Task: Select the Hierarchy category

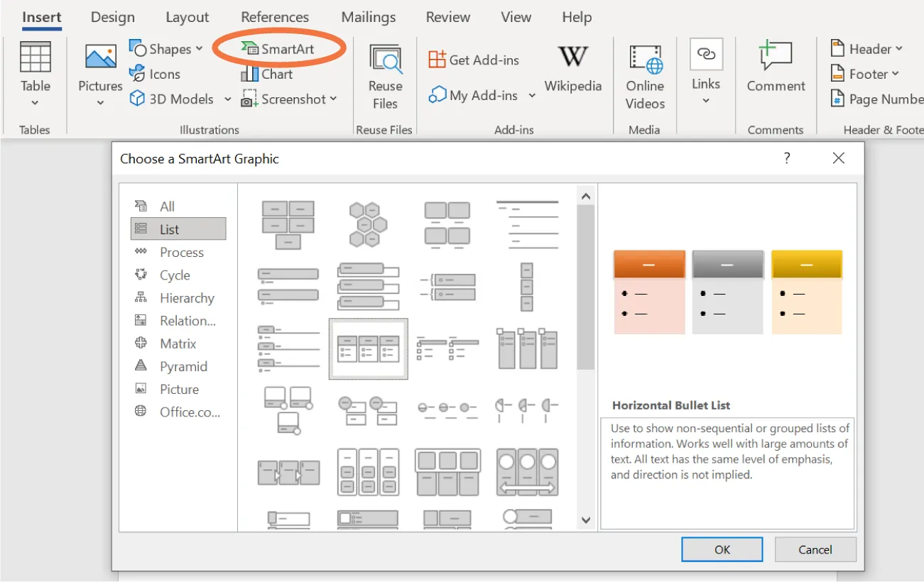Action: click(x=187, y=297)
